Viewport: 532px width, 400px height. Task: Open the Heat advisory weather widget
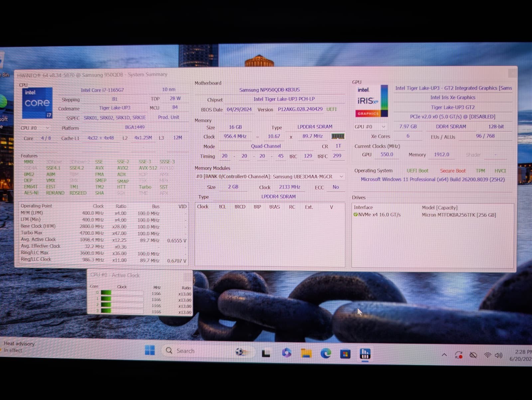point(18,347)
